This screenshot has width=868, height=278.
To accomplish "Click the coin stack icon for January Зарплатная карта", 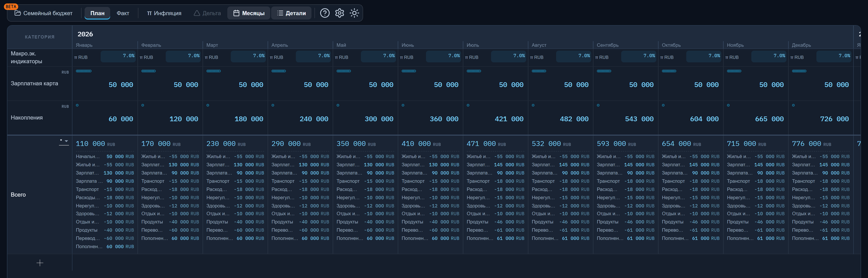I will 84,71.
